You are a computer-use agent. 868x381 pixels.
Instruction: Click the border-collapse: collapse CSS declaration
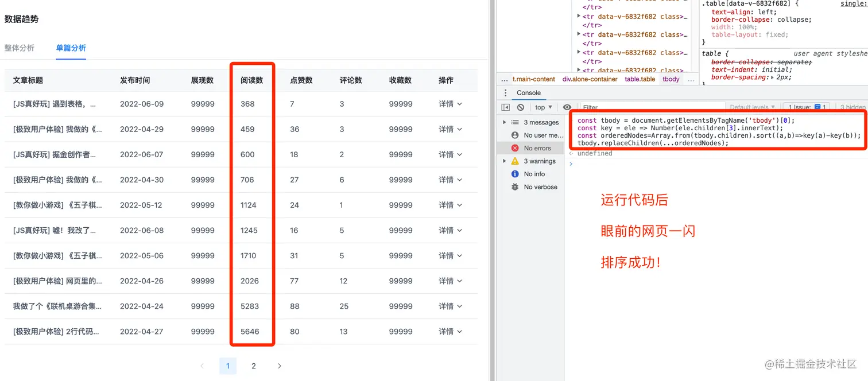click(761, 20)
